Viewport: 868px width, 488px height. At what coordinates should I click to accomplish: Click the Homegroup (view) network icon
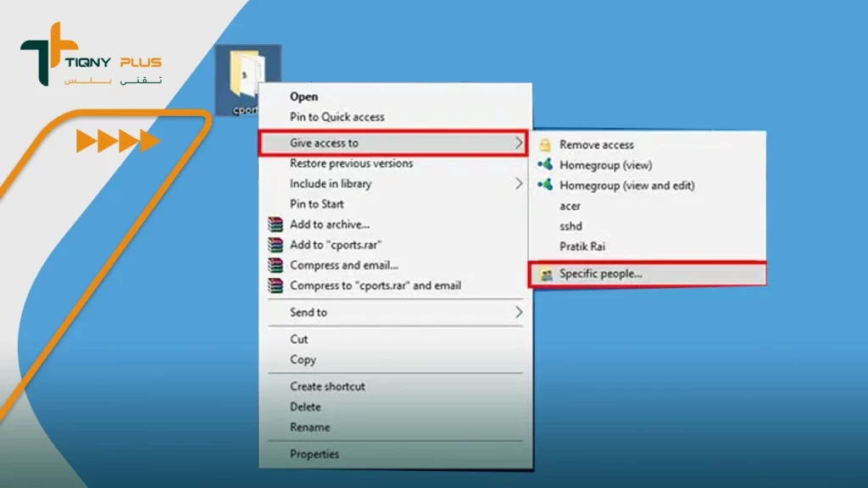545,164
